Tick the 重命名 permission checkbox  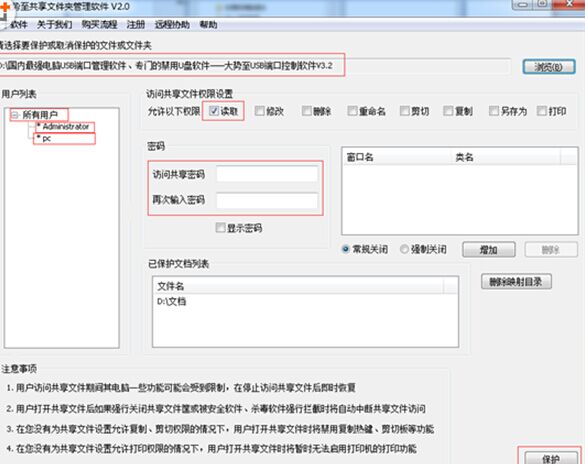[352, 111]
